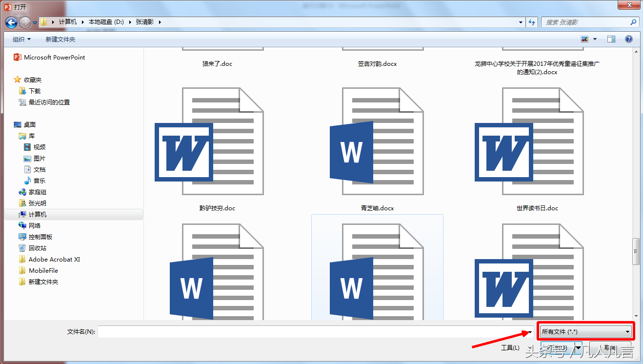The image size is (643, 364).
Task: Select the 黔驴技穷.doc Word file thumbnail
Action: [209, 141]
